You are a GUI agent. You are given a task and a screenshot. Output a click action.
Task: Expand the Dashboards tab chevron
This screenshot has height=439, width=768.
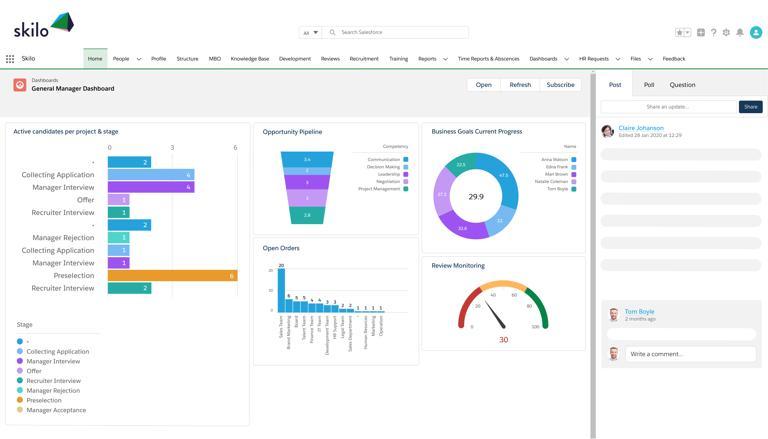click(x=566, y=59)
